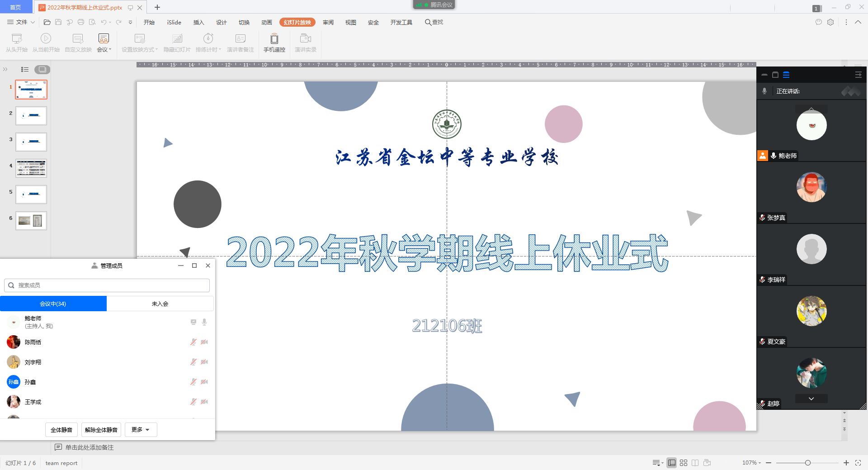Click the 手机遥控 phone remote icon
868x470 pixels.
coord(274,39)
